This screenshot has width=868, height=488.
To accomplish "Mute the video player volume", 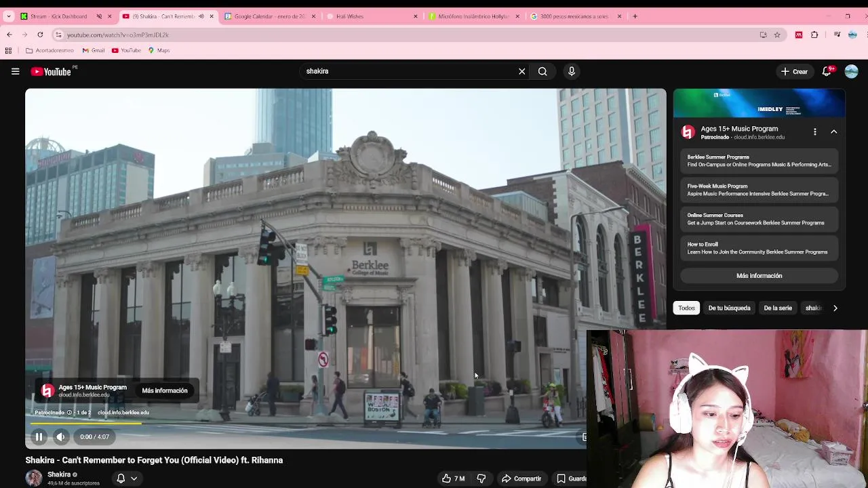I will click(x=60, y=437).
